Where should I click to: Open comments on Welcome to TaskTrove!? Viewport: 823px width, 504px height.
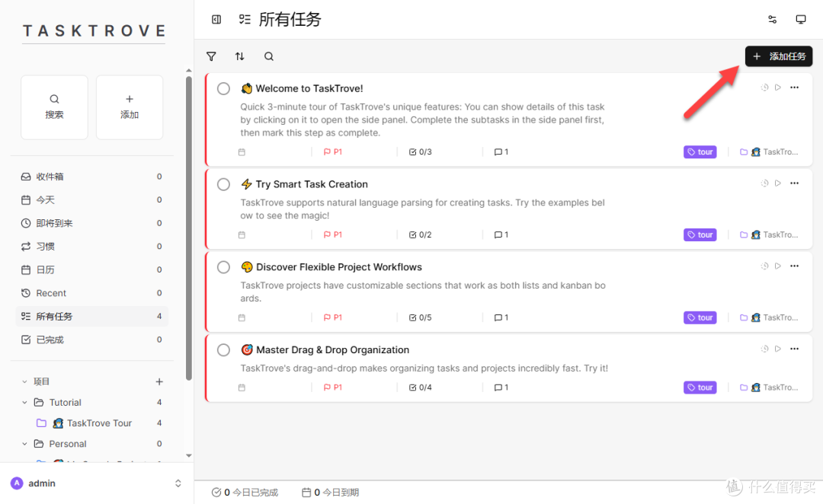[x=501, y=152]
